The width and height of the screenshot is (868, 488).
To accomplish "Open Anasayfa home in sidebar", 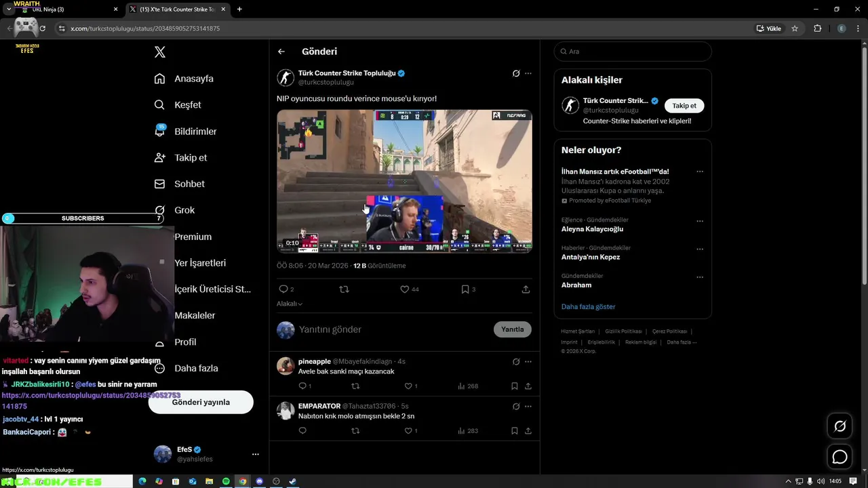I will coord(184,79).
